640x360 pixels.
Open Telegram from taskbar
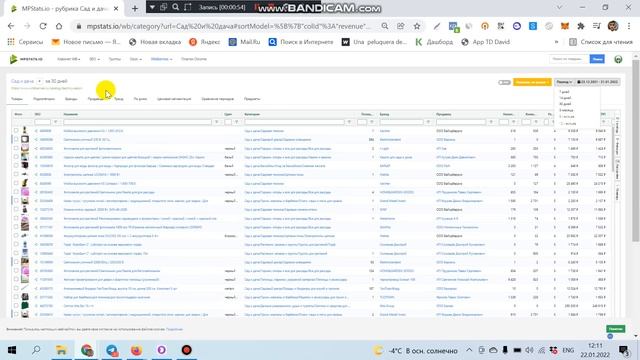[111, 350]
